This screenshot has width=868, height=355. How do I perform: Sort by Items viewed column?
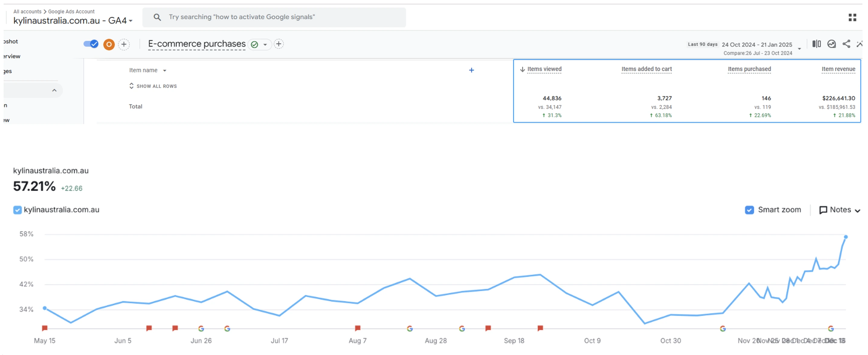click(x=544, y=69)
